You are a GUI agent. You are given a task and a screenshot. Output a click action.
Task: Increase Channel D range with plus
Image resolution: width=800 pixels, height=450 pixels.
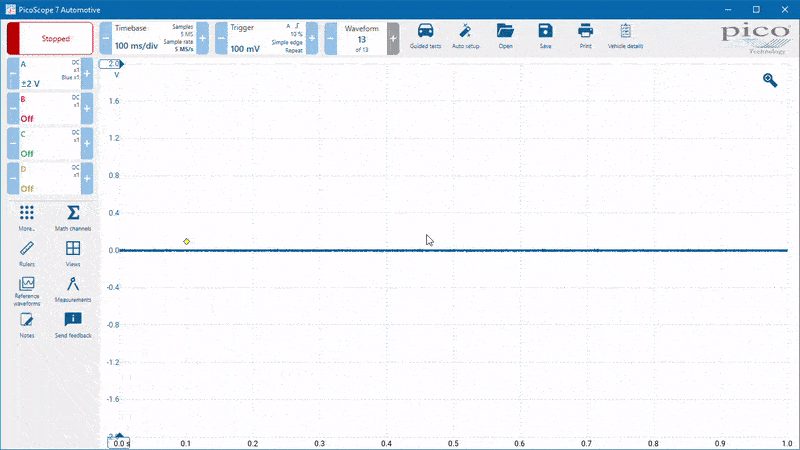[x=87, y=179]
